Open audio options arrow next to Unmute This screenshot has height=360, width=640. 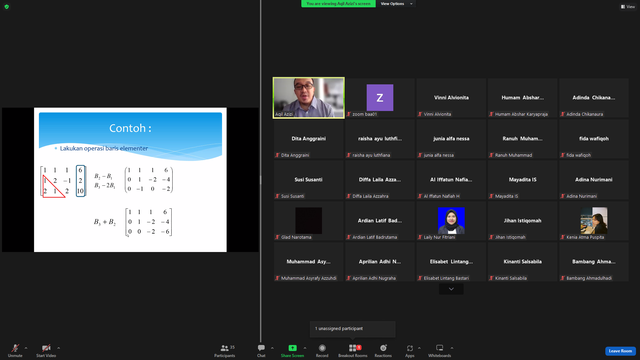coord(26,348)
